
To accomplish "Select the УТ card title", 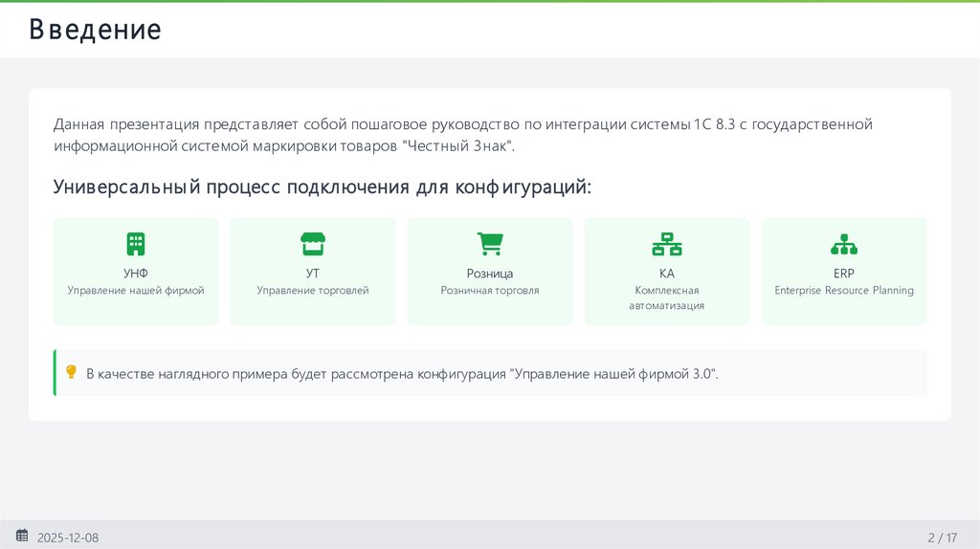I will point(313,274).
